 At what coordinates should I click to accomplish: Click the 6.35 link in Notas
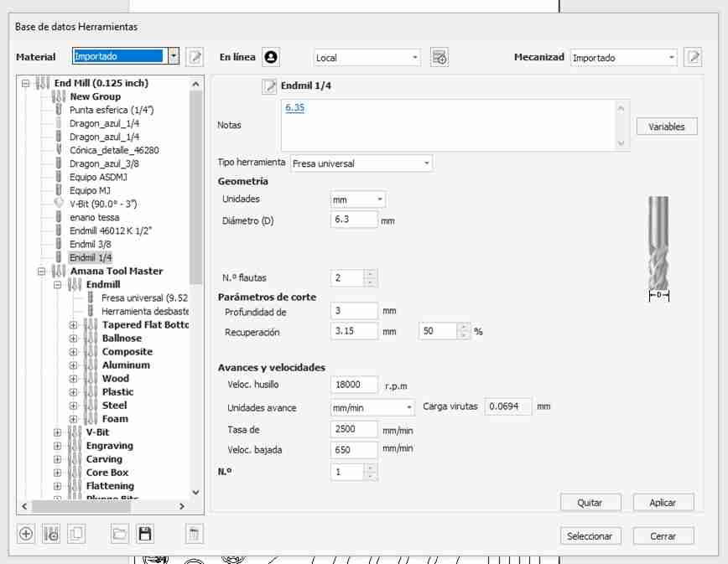coord(294,108)
